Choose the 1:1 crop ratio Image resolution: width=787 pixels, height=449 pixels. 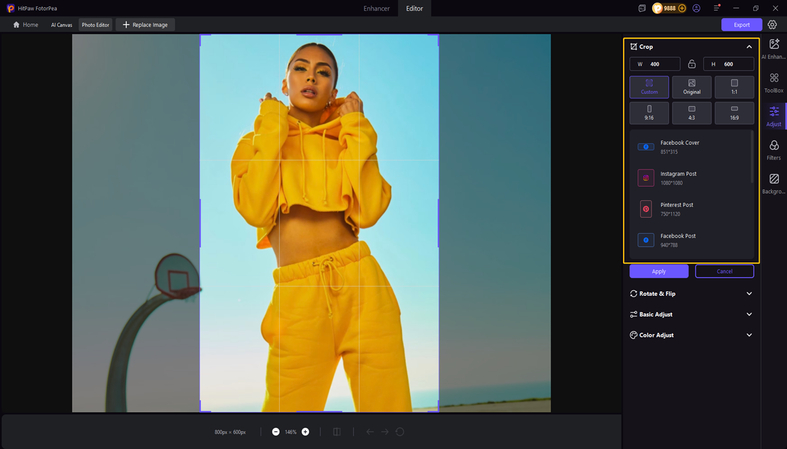coord(734,87)
